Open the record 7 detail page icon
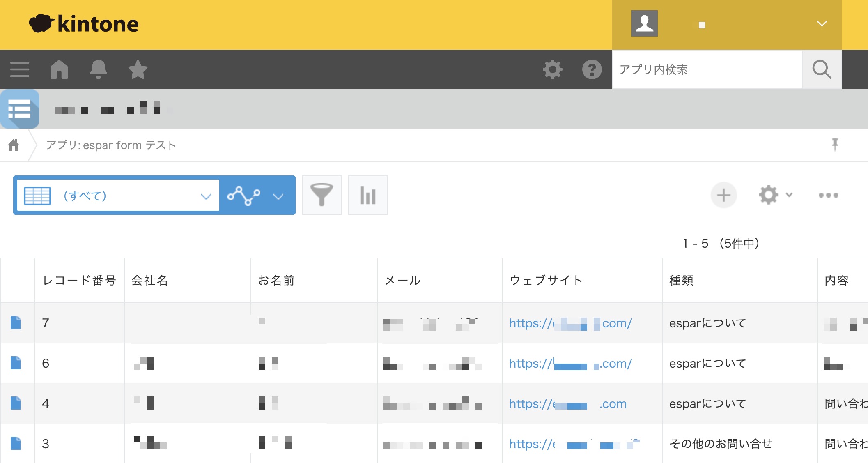 click(16, 323)
